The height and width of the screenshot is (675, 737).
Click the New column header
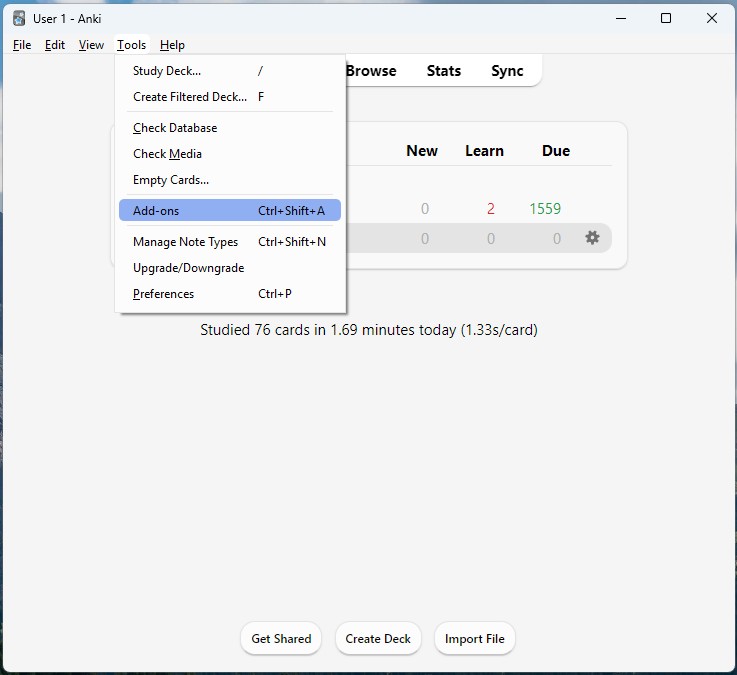[x=422, y=151]
